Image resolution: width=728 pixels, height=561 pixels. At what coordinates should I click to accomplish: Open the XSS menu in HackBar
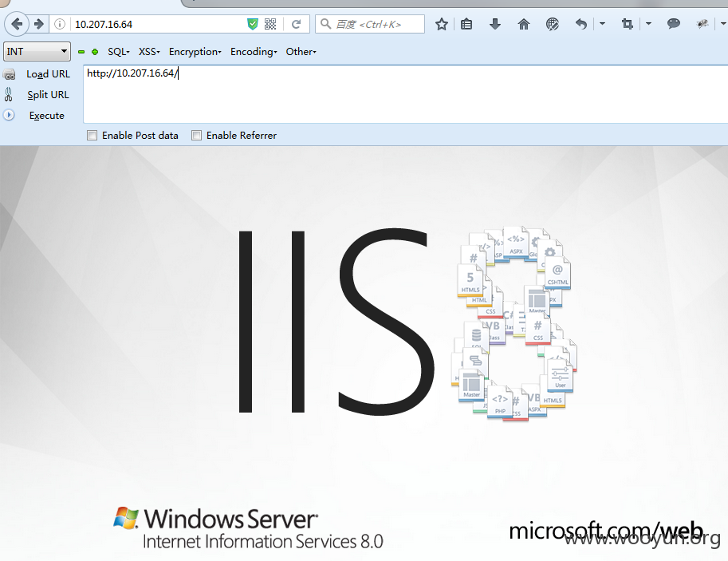149,52
